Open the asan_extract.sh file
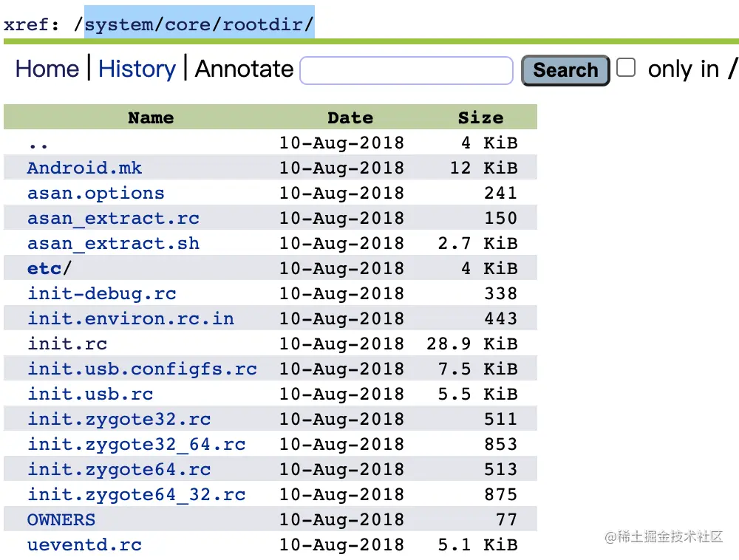Image resolution: width=739 pixels, height=560 pixels. (x=113, y=244)
